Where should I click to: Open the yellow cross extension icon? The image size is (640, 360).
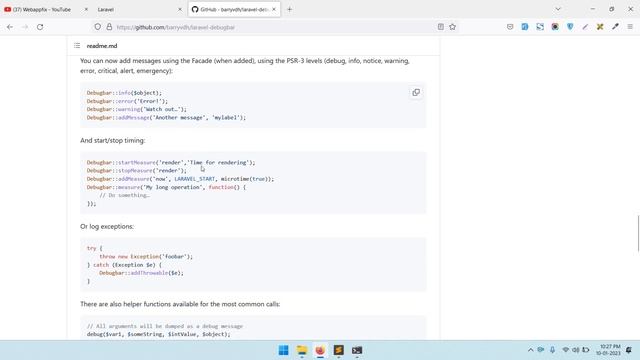pyautogui.click(x=600, y=27)
